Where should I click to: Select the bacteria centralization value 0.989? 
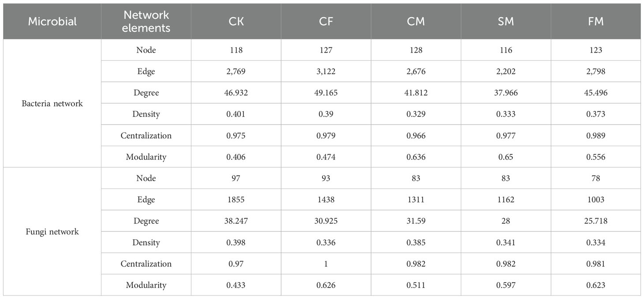[x=595, y=136]
